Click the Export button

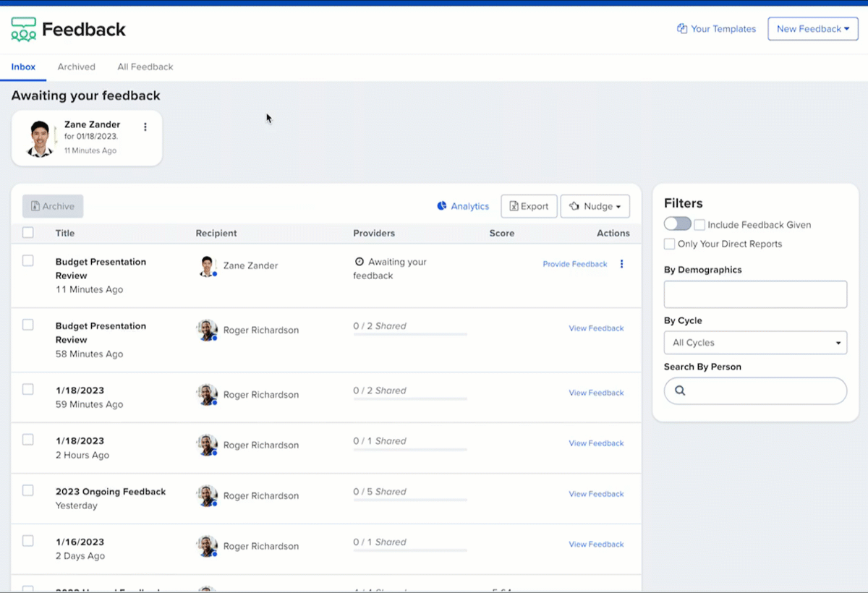(x=529, y=206)
